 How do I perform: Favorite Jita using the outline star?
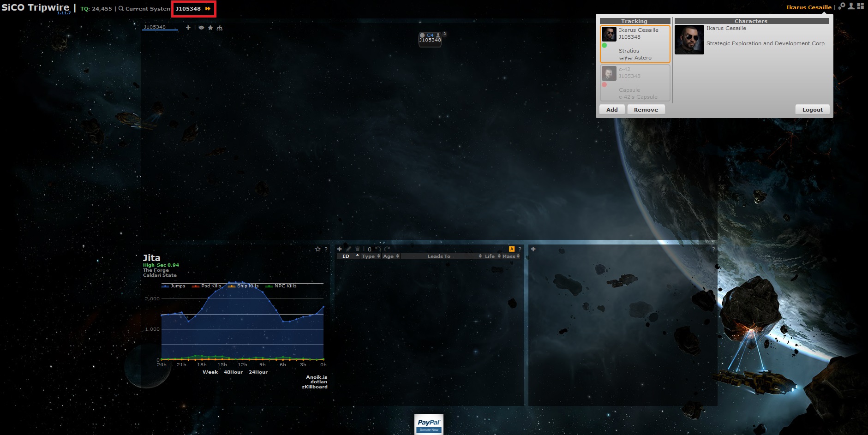317,249
